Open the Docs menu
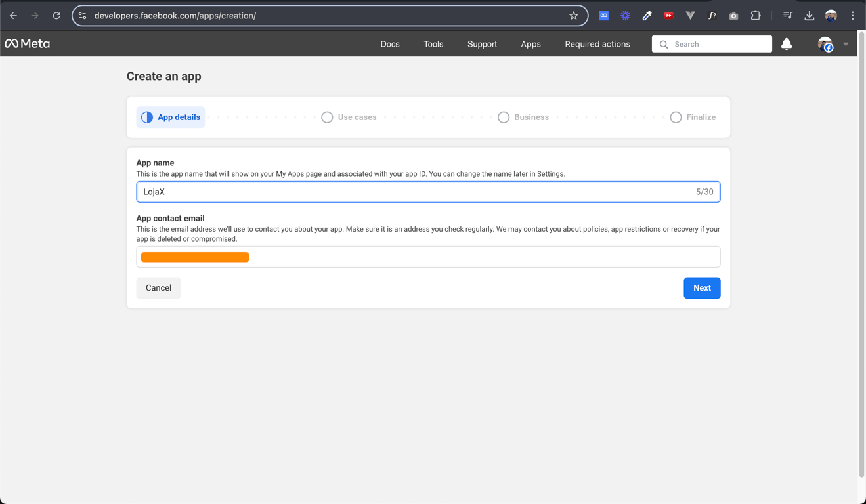Image resolution: width=866 pixels, height=504 pixels. [390, 44]
